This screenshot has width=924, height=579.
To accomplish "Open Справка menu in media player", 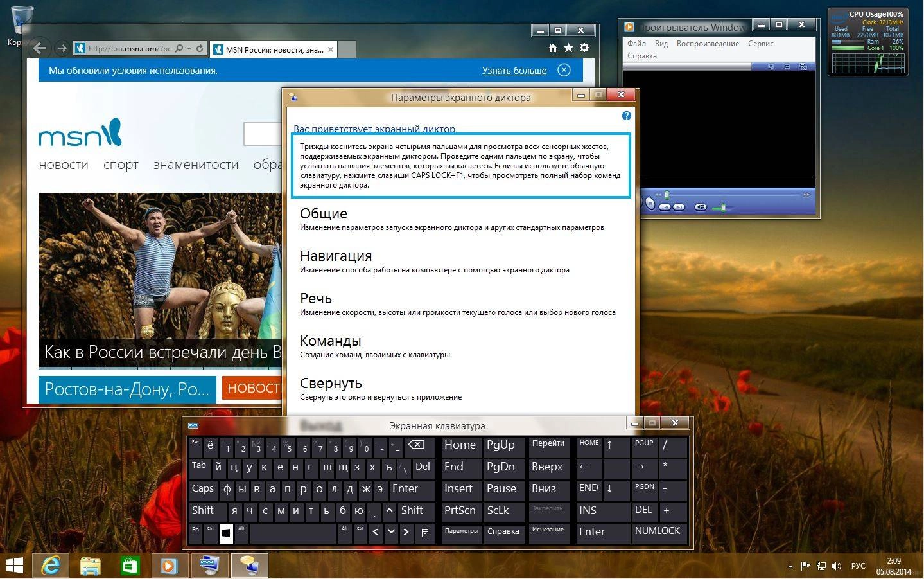I will (641, 56).
